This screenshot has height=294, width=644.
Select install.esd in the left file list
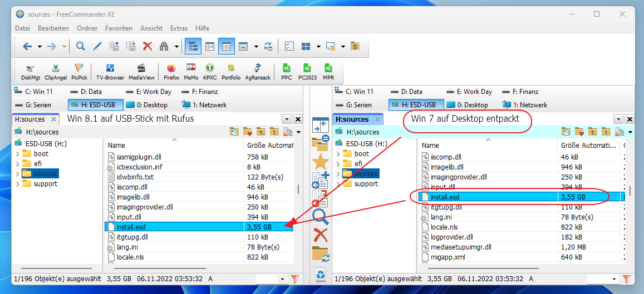[200, 226]
